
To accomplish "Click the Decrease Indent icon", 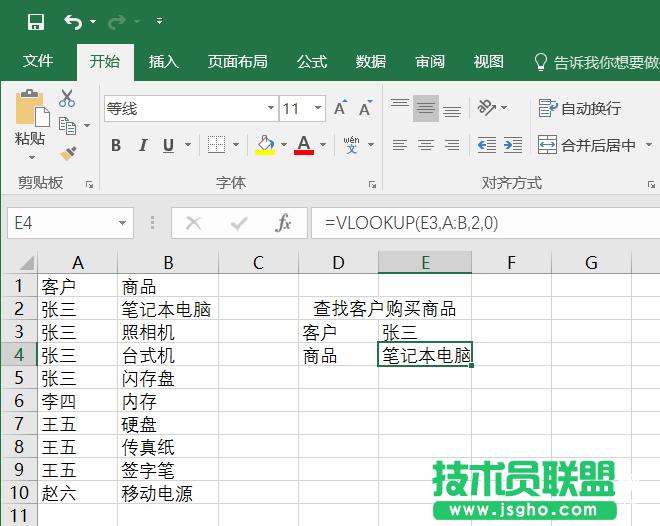I will pyautogui.click(x=487, y=145).
